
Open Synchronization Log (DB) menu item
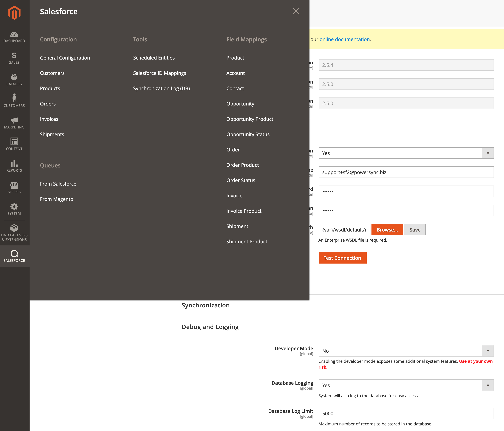161,88
